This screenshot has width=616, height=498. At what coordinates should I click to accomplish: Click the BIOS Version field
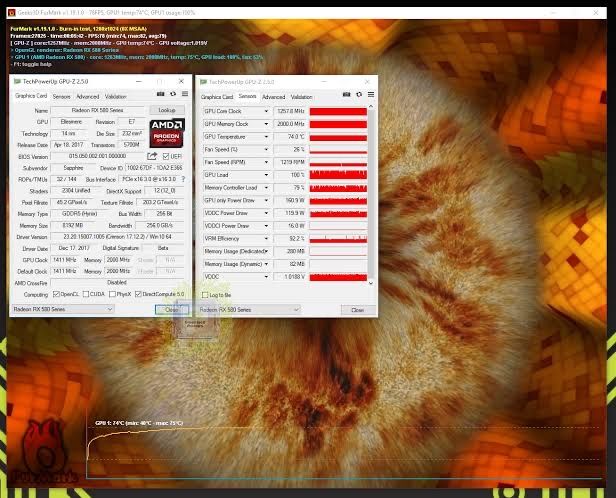(97, 156)
